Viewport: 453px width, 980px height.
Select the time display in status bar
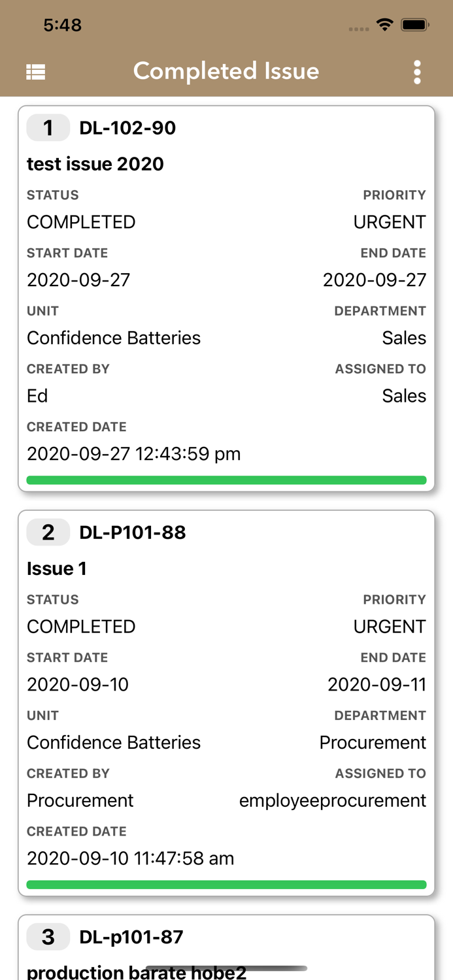click(63, 25)
